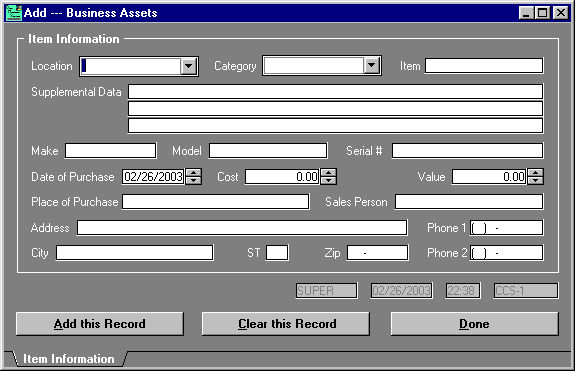Click the Add this Record button
The width and height of the screenshot is (575, 371).
100,324
